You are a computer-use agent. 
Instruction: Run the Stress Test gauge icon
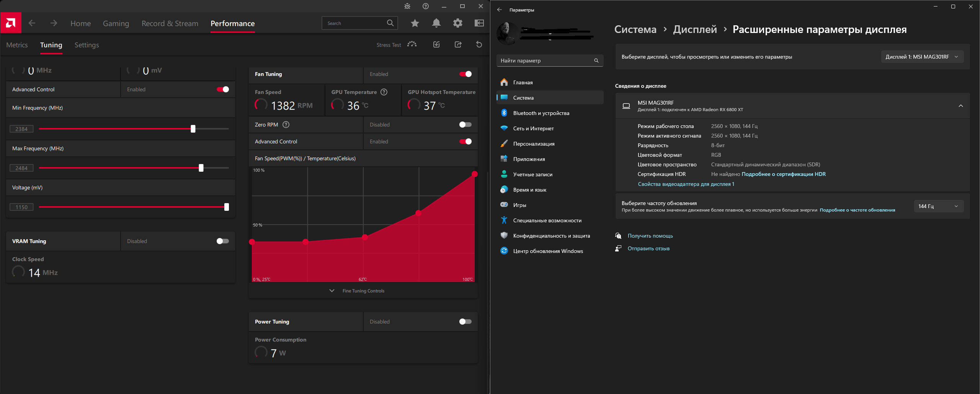pyautogui.click(x=412, y=44)
